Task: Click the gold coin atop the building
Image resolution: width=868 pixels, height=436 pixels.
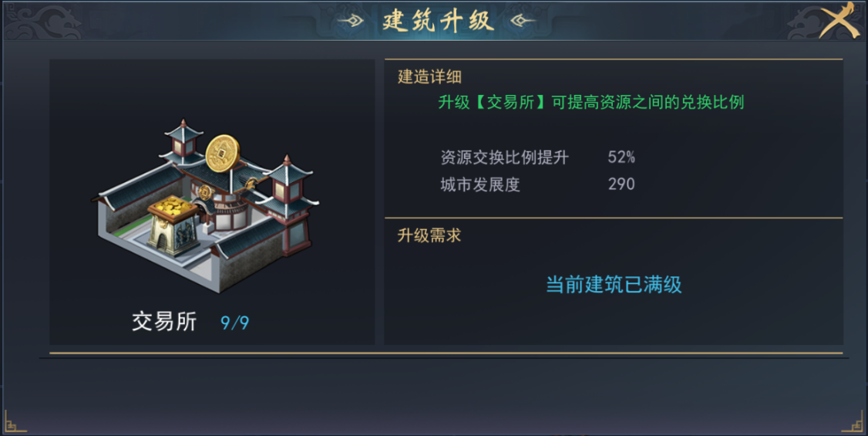Action: tap(223, 153)
